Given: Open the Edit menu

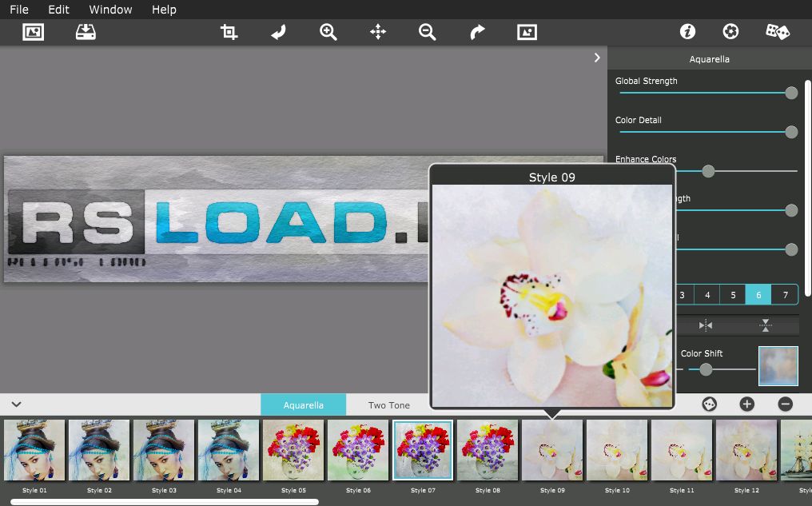Looking at the screenshot, I should click(x=58, y=10).
